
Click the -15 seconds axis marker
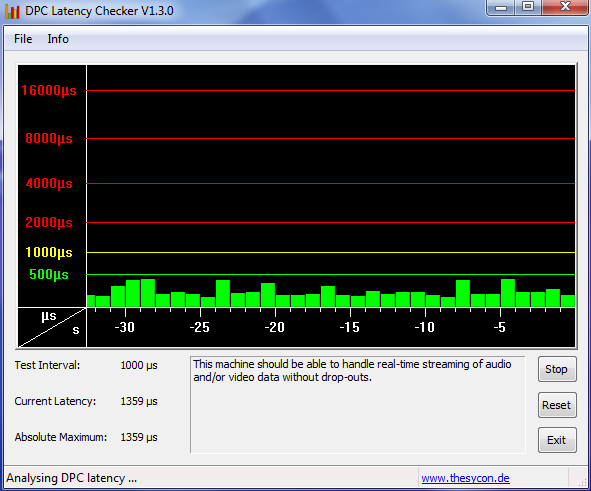point(349,327)
